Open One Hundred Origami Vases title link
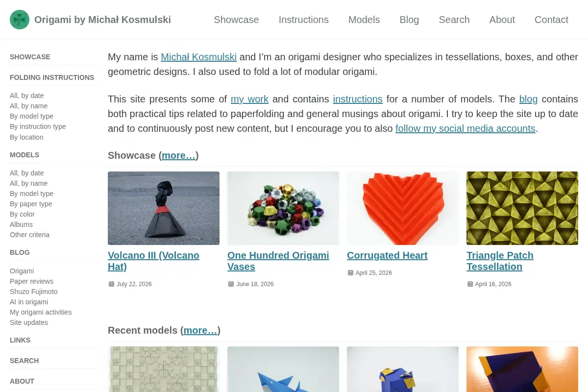 click(278, 261)
